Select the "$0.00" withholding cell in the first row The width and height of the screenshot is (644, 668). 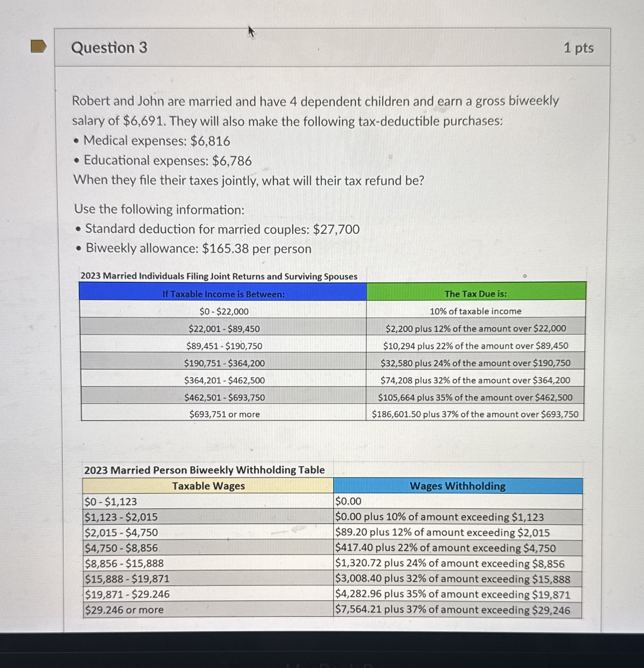(458, 501)
